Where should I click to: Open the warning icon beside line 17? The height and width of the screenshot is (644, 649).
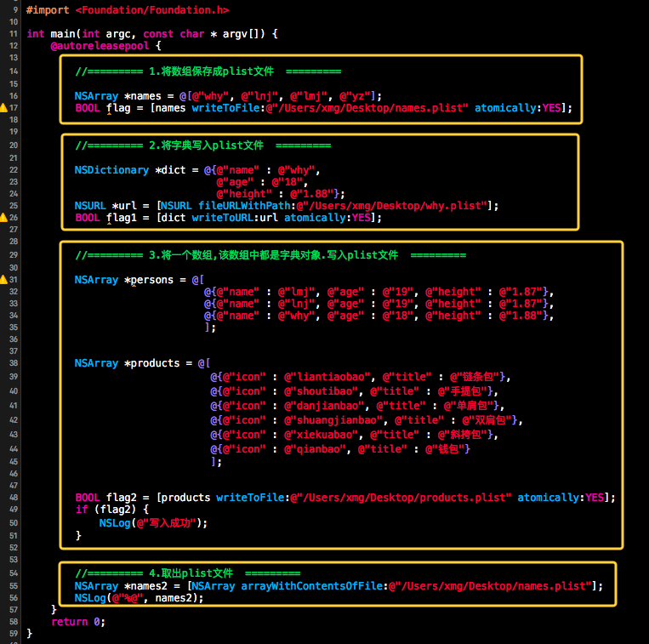click(x=3, y=108)
